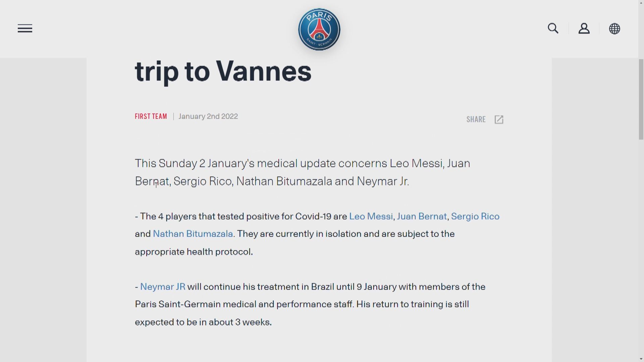Open the Neymar JR player link
Image resolution: width=644 pixels, height=362 pixels.
[163, 287]
